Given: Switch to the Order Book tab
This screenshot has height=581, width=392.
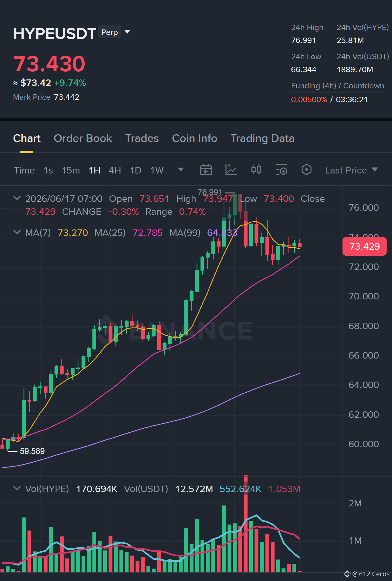Looking at the screenshot, I should pyautogui.click(x=83, y=138).
